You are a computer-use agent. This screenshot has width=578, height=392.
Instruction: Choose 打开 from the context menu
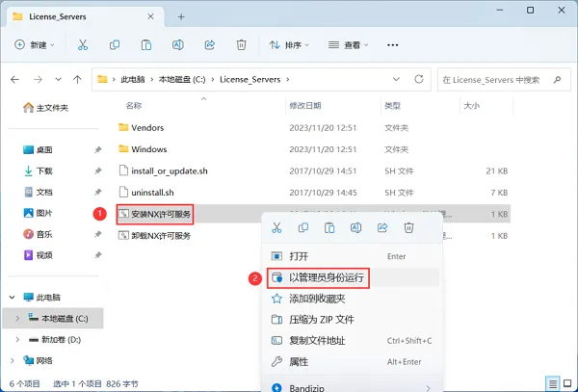[x=352, y=256]
